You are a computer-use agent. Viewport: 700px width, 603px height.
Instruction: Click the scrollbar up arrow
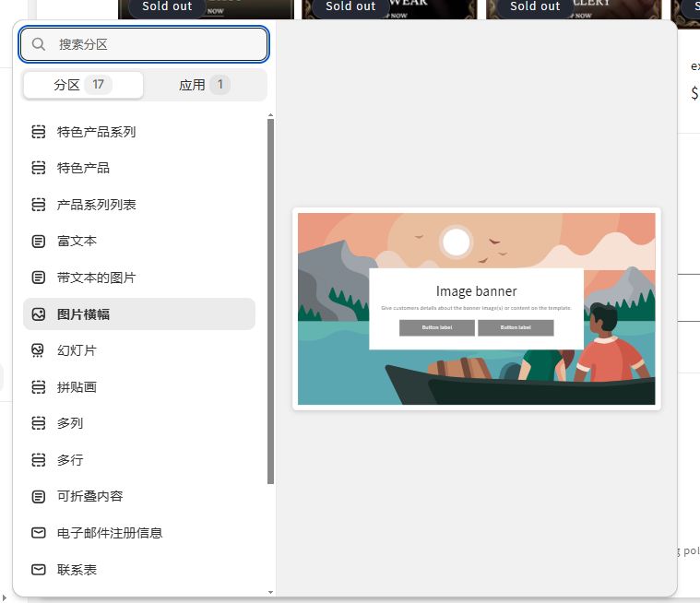270,115
